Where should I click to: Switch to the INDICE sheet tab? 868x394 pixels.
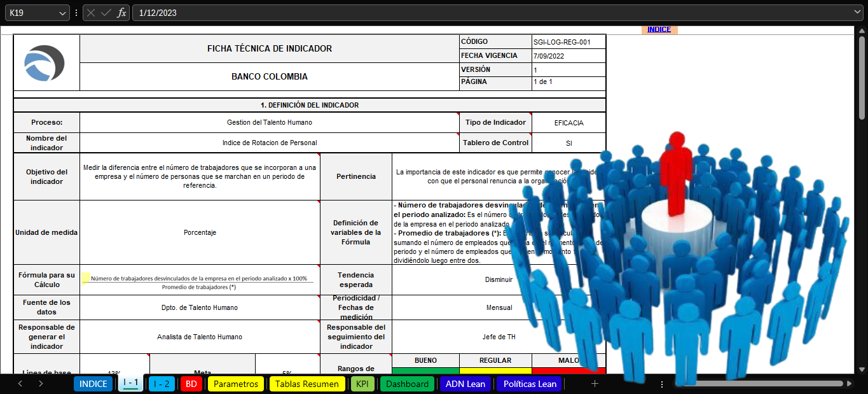click(93, 384)
